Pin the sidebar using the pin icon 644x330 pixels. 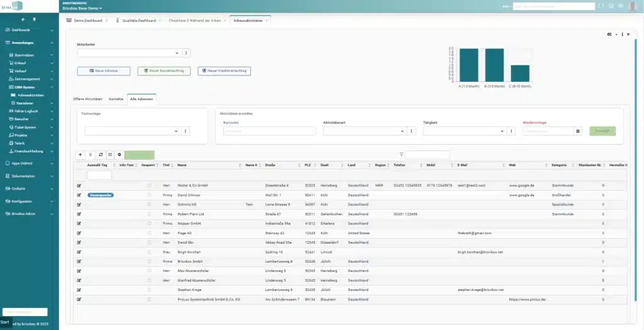[x=35, y=20]
